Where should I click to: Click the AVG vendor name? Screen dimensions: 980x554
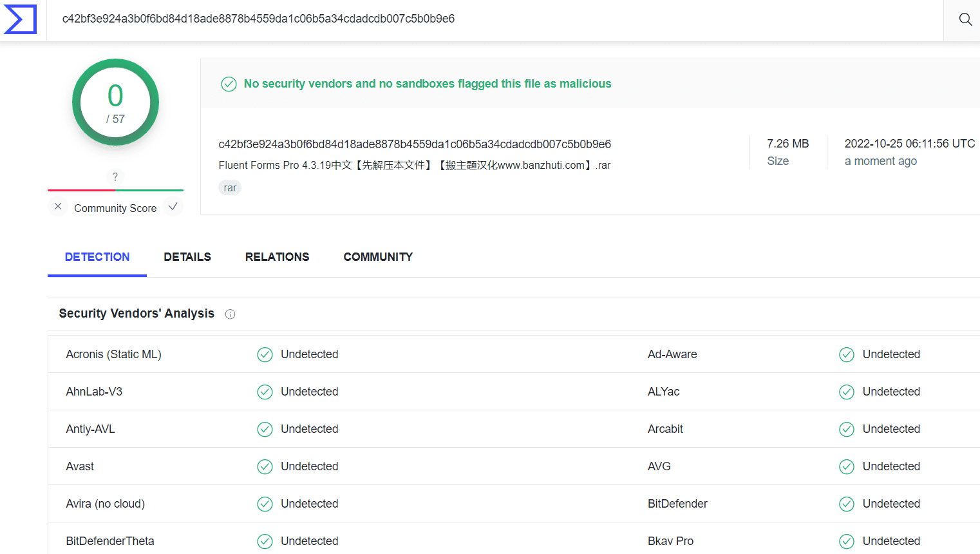click(659, 466)
